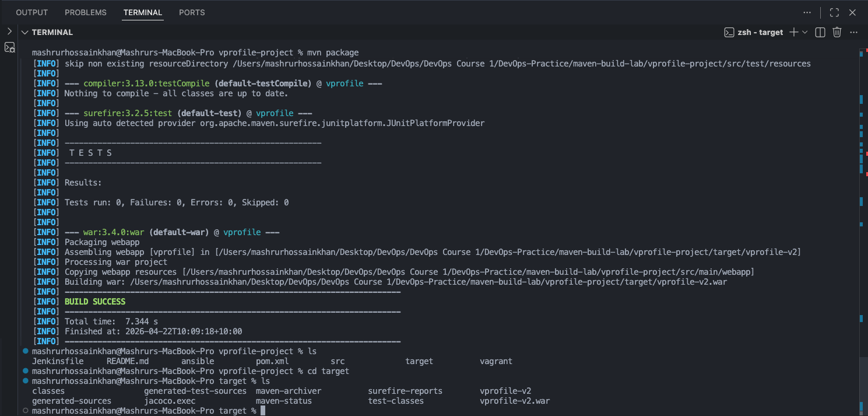Click 'Results:' line
868x416 pixels.
[x=83, y=183]
